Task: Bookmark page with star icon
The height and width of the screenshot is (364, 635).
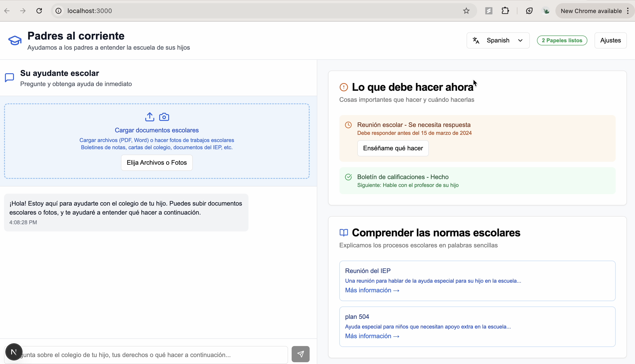Action: (x=466, y=11)
